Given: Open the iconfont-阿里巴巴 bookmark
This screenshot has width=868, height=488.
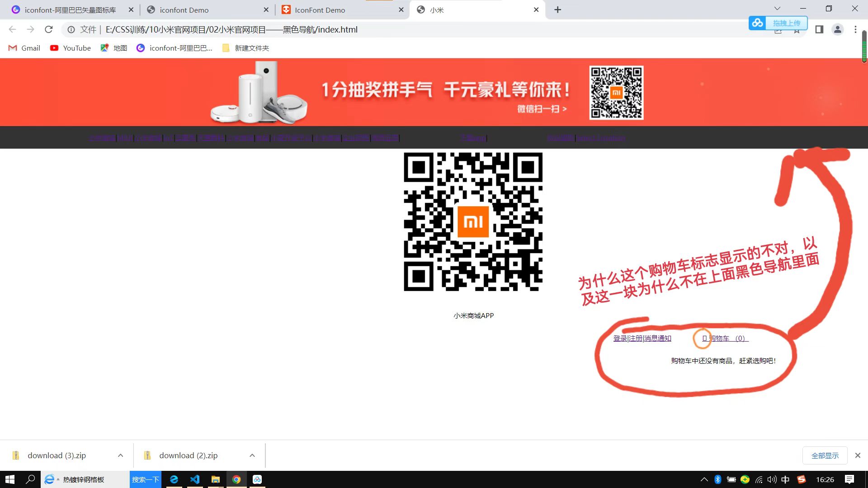Looking at the screenshot, I should (x=175, y=48).
